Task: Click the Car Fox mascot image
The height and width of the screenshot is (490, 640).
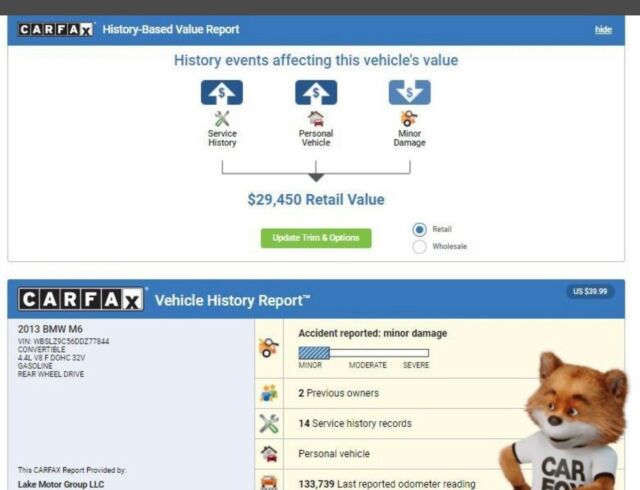Action: (567, 423)
